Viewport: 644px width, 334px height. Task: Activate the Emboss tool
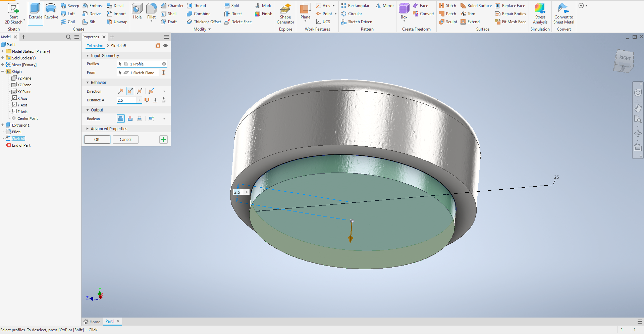93,6
